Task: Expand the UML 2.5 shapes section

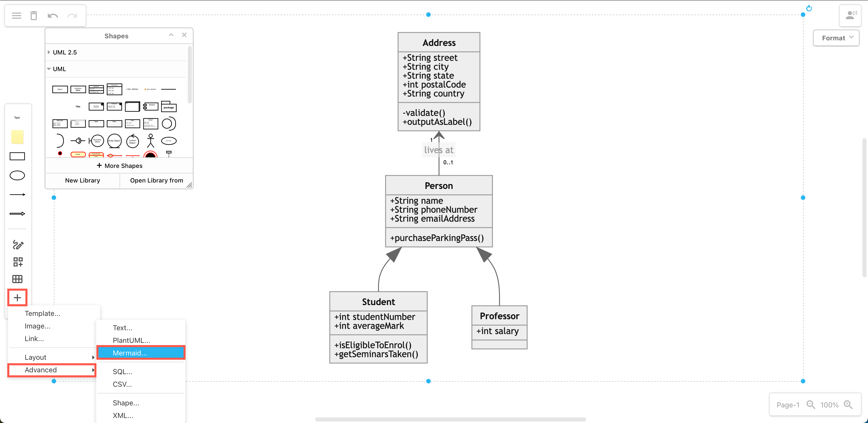Action: pyautogui.click(x=64, y=52)
